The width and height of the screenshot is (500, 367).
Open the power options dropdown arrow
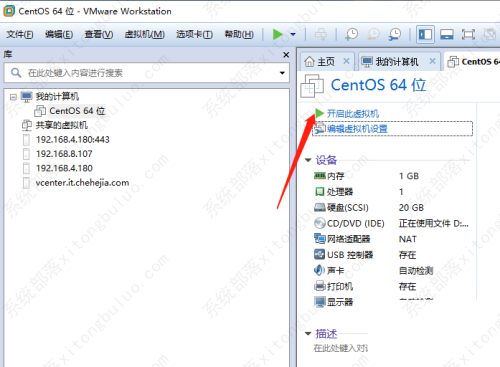tap(293, 34)
